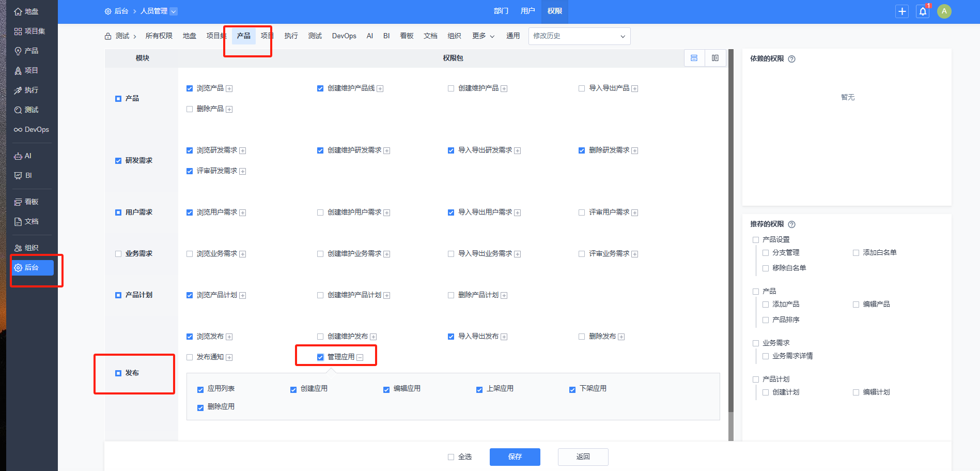Expand 浏览产品 permission details
This screenshot has width=980, height=471.
click(229, 89)
